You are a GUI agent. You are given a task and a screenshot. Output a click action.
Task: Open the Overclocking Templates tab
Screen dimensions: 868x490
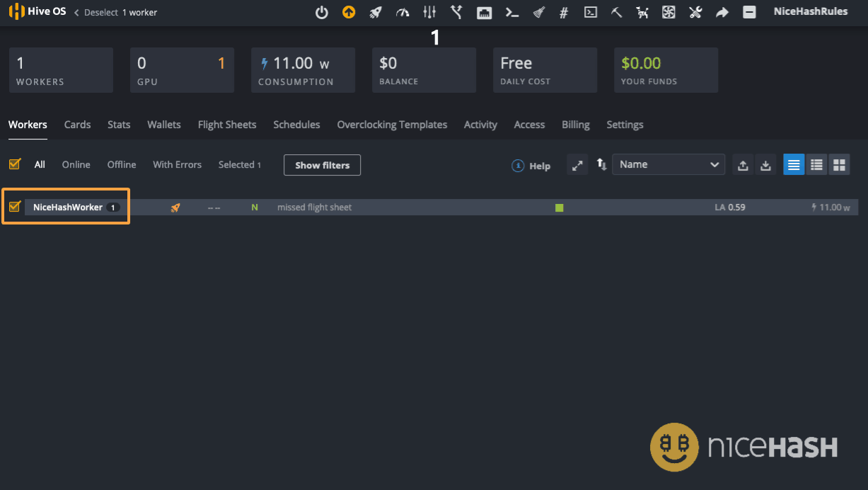pos(392,125)
